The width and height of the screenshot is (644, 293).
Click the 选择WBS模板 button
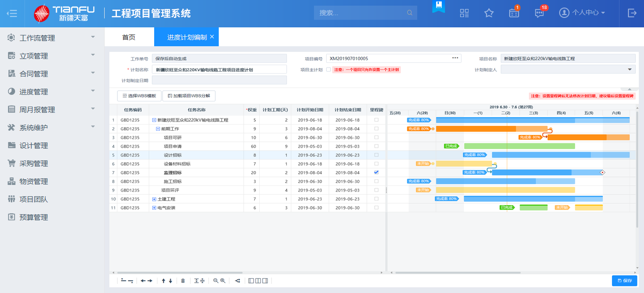(139, 96)
